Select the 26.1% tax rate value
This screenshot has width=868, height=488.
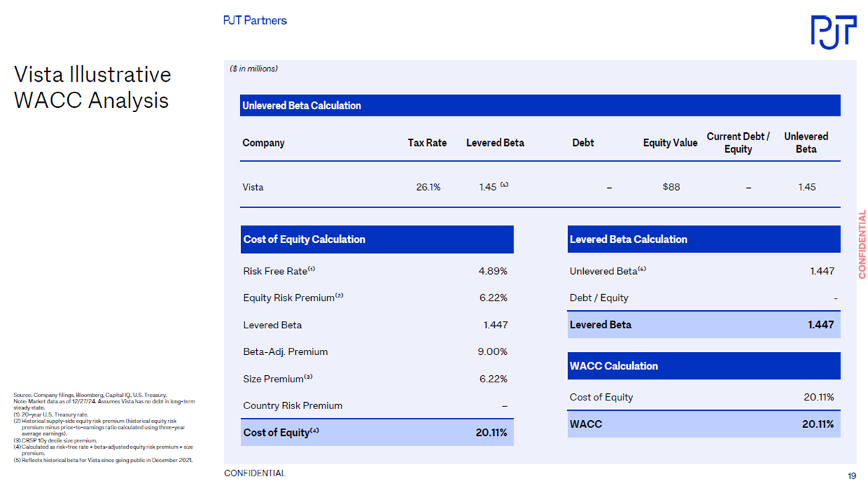[x=427, y=187]
